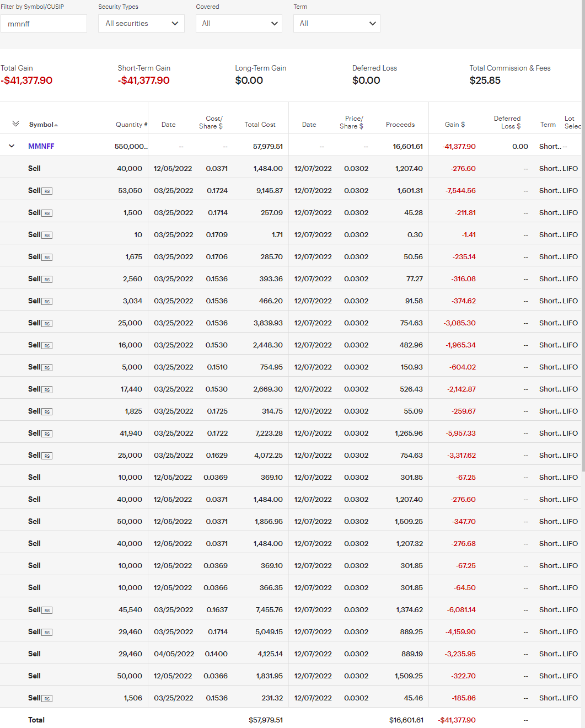Open the Security Types dropdown
This screenshot has height=728, width=585.
(141, 23)
